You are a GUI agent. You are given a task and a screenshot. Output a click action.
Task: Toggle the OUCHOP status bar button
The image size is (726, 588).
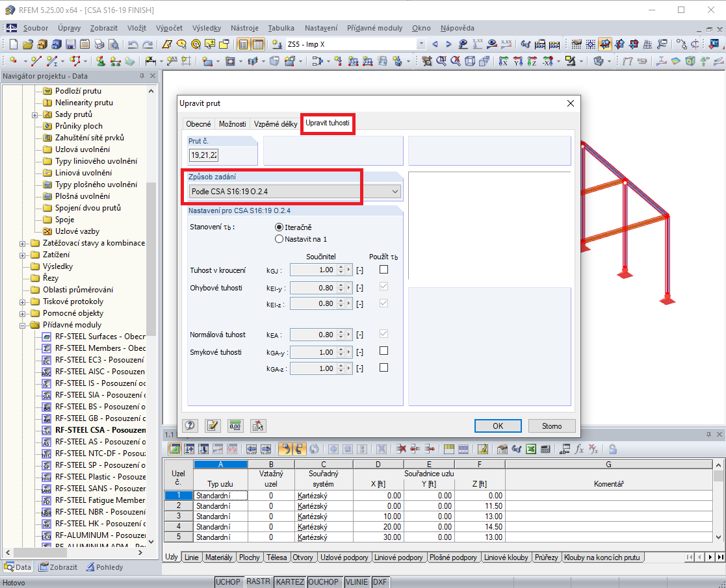click(x=323, y=582)
